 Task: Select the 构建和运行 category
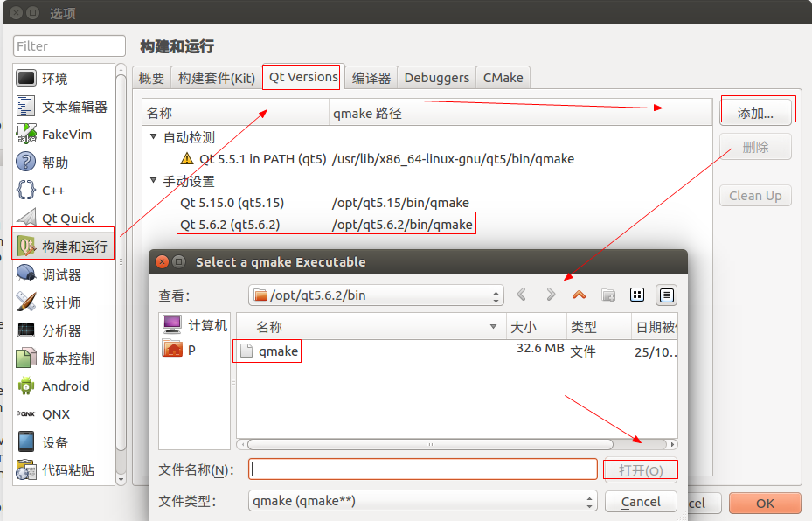63,247
